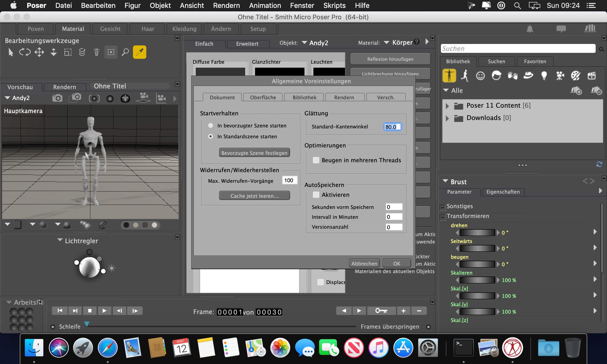Screen dimensions: 607x364
Task: Select the Translate In/Out tool
Action: click(54, 52)
